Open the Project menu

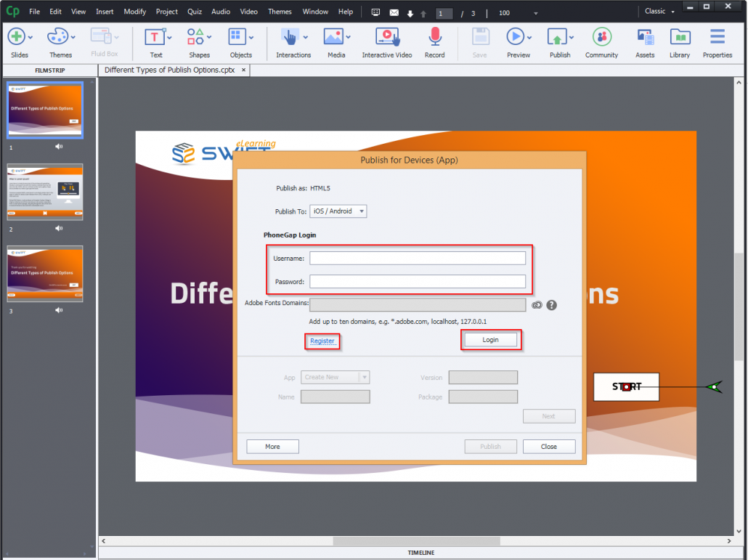click(166, 11)
